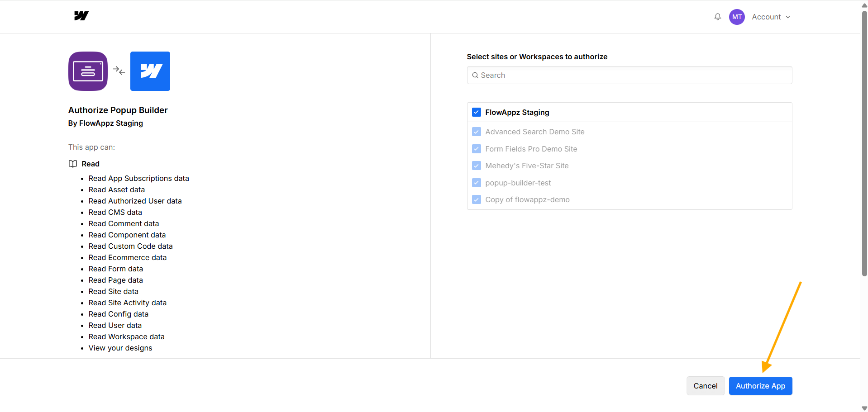
Task: Uncheck the FlowAppz Staging workspace checkbox
Action: [476, 112]
